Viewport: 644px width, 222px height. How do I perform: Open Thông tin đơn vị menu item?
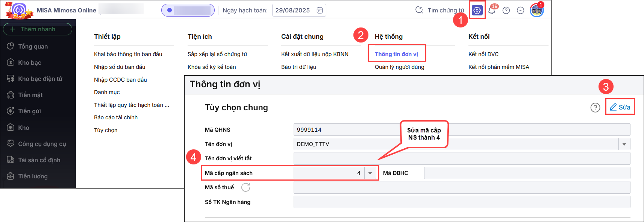(396, 54)
